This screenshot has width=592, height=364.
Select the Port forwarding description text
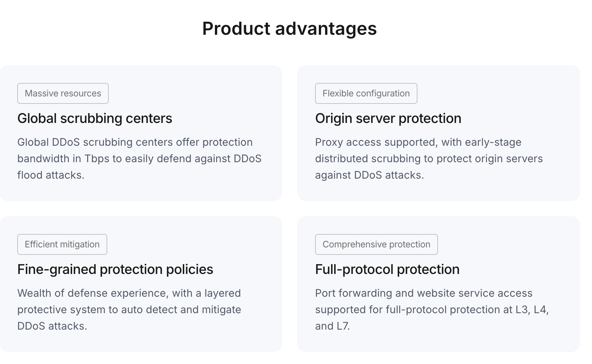(x=432, y=309)
